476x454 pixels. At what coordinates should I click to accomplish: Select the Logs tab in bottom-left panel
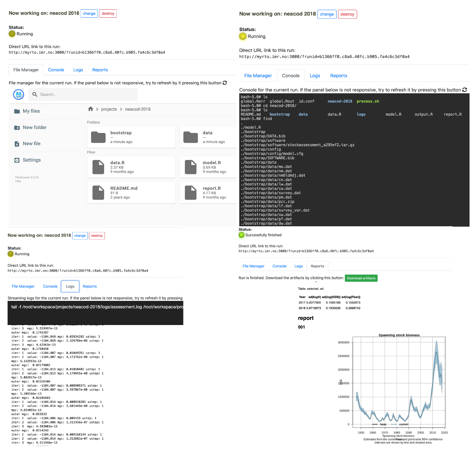[70, 286]
